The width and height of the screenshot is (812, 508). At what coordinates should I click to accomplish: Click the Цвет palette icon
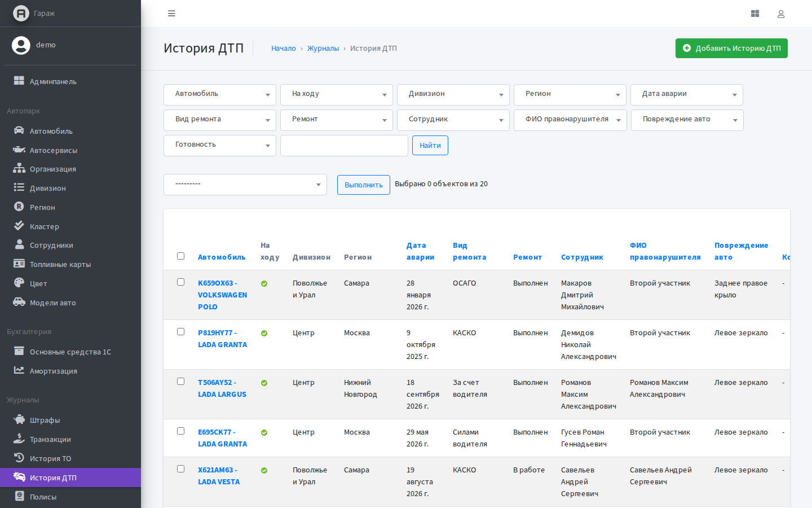pos(19,283)
